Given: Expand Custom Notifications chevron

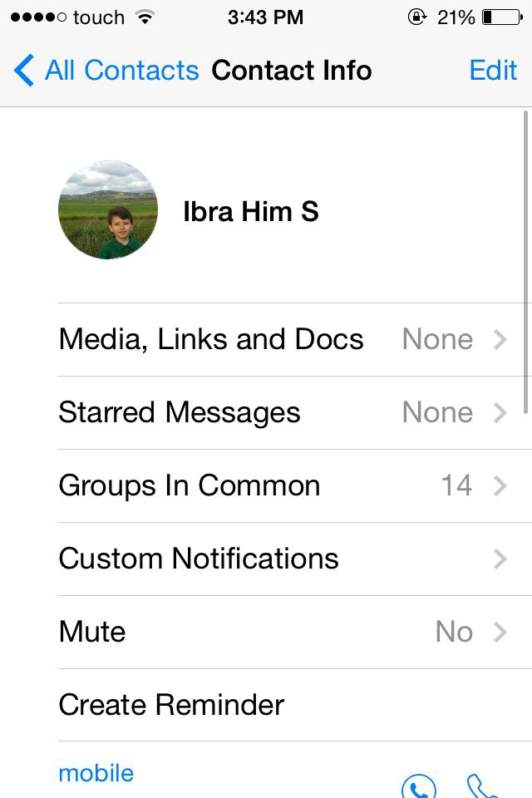Looking at the screenshot, I should pyautogui.click(x=500, y=559).
